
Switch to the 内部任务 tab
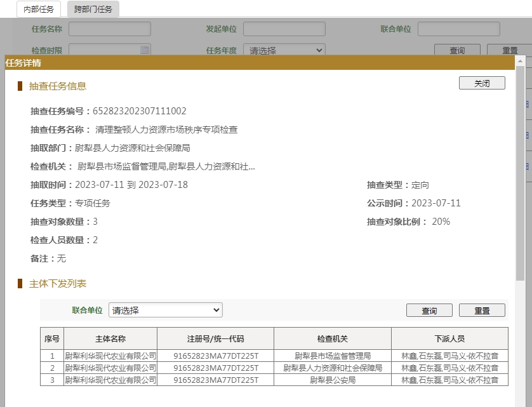39,9
